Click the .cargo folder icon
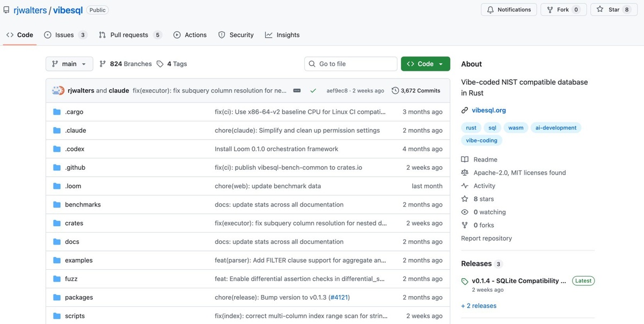Image resolution: width=644 pixels, height=324 pixels. [x=57, y=112]
